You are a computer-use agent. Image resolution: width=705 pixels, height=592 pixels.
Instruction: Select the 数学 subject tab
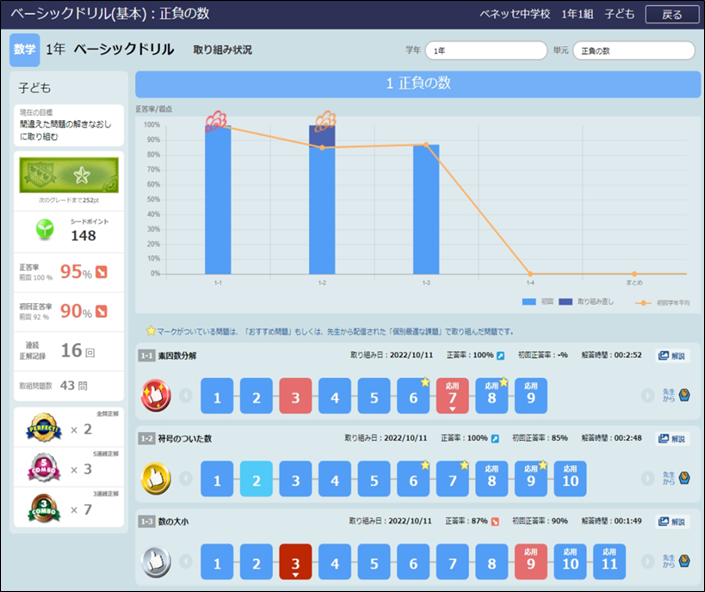click(25, 49)
